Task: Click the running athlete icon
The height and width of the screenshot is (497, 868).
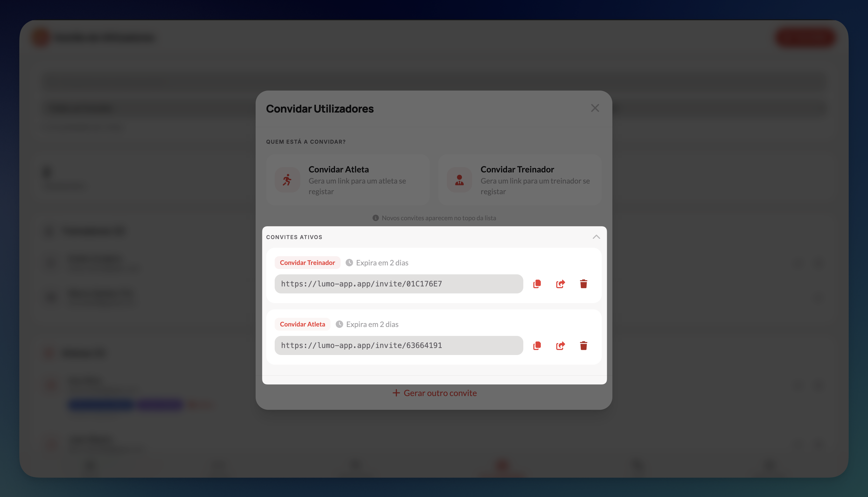Action: 287,179
